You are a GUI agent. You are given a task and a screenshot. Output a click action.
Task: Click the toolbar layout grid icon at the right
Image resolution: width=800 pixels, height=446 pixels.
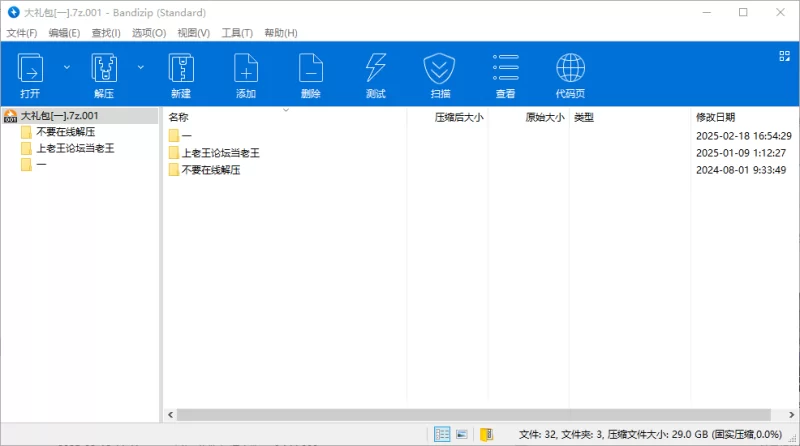(784, 56)
